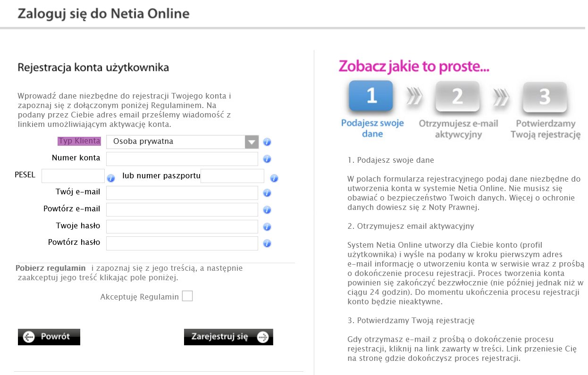This screenshot has height=375, width=588.
Task: Click the Zarejestruj się button
Action: [x=228, y=337]
